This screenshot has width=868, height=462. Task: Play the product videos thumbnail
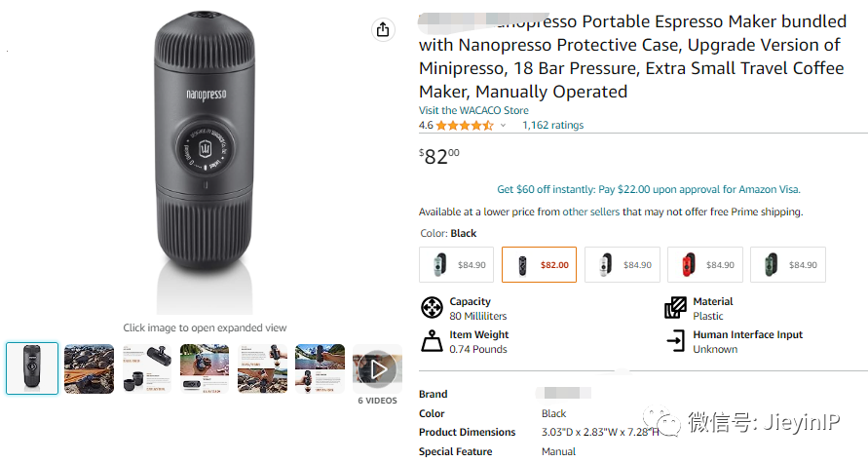click(377, 367)
